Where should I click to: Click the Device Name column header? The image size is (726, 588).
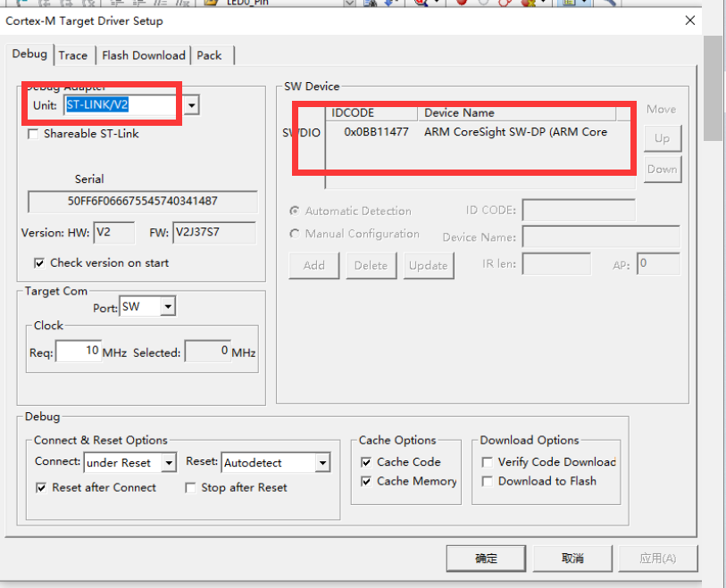[517, 113]
